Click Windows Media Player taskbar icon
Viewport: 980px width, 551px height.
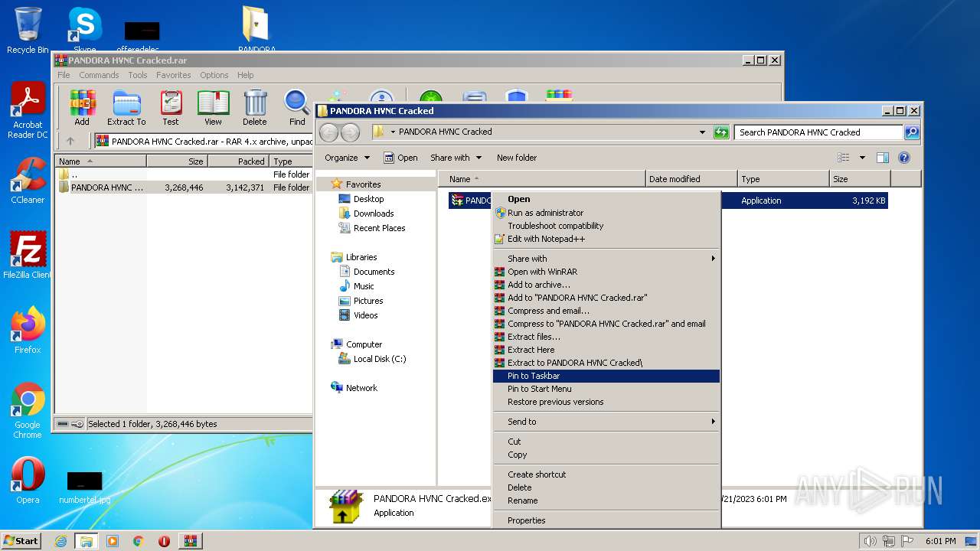[113, 541]
